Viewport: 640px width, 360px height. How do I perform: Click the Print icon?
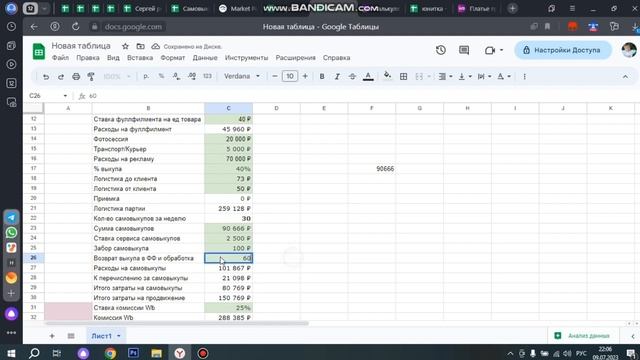coord(76,77)
